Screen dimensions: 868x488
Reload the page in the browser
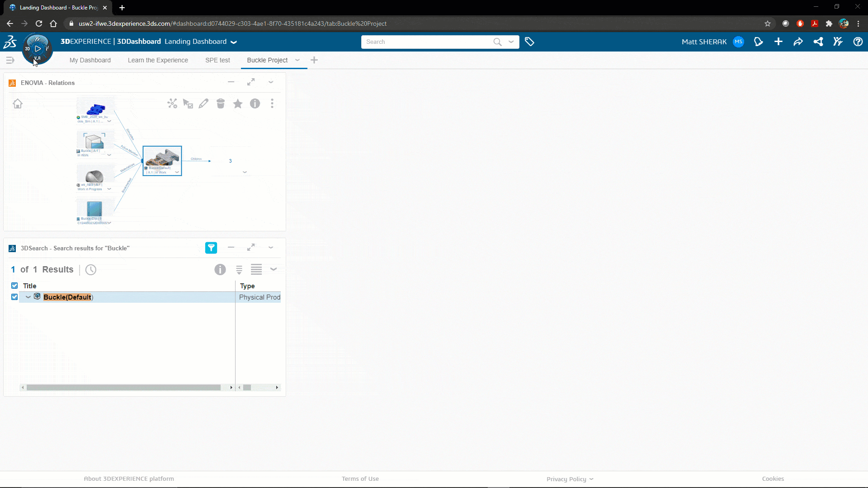coord(39,23)
